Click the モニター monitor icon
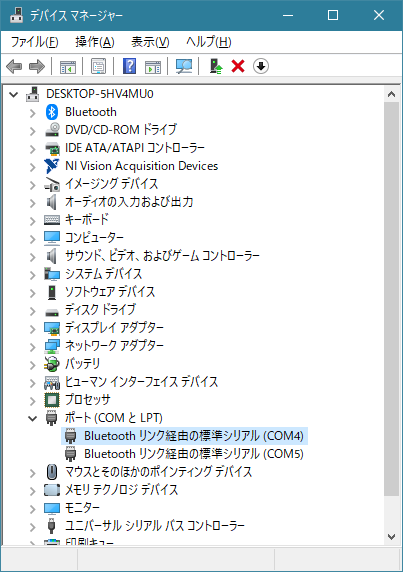This screenshot has height=572, width=403. point(52,508)
